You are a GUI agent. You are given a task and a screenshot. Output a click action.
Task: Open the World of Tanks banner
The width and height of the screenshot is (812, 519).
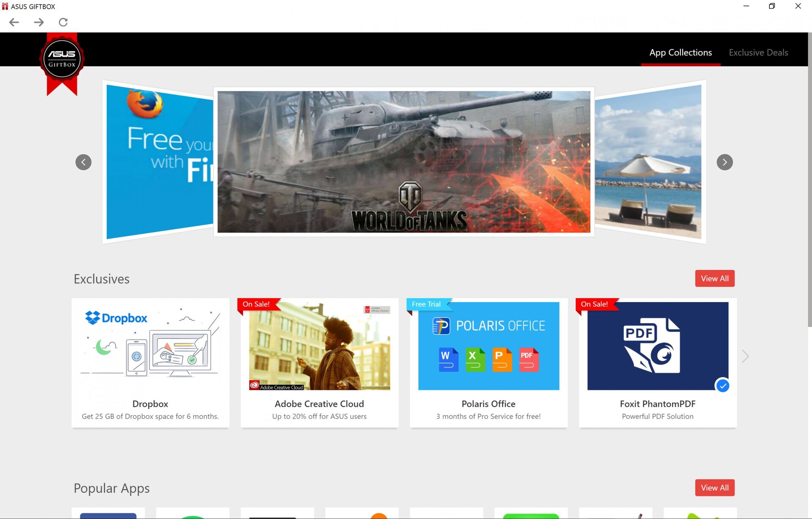point(403,162)
